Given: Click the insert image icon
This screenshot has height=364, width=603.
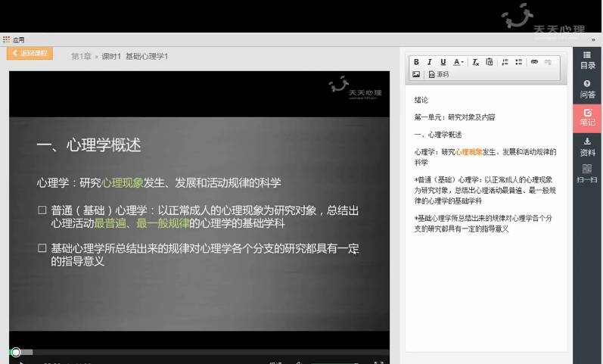Looking at the screenshot, I should point(416,74).
